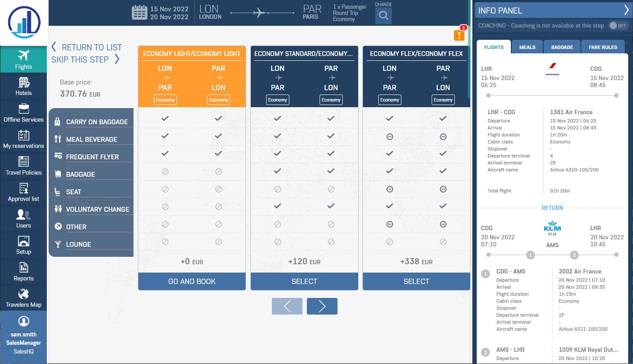Open the Fare Rules tab
Screen dimensions: 633x364
603,47
